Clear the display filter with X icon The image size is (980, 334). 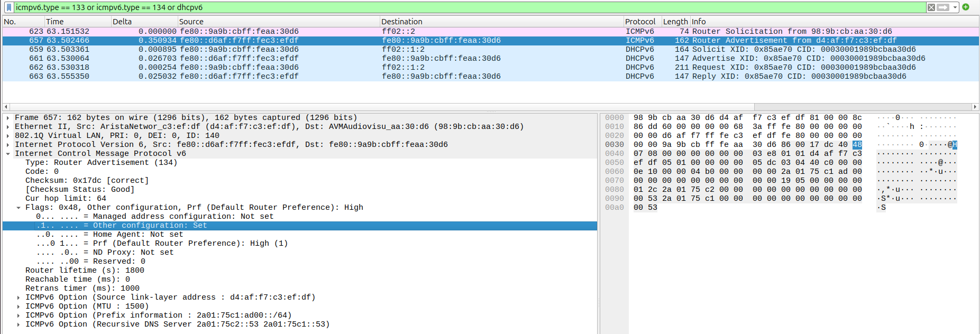pos(931,7)
